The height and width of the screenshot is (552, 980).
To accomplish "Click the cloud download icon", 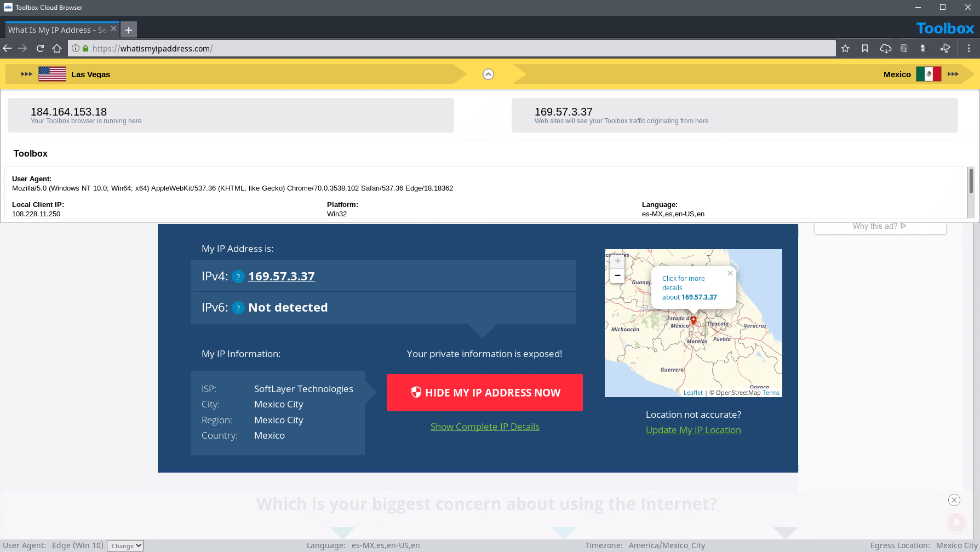I will tap(885, 48).
